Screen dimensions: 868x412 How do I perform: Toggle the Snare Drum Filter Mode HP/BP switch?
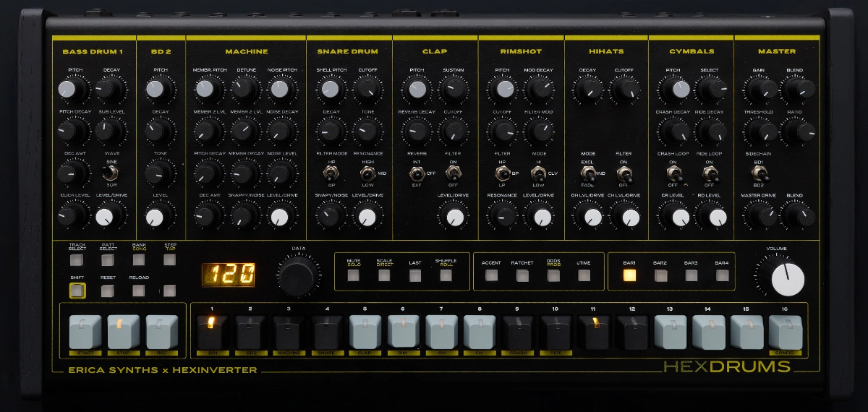(x=331, y=173)
